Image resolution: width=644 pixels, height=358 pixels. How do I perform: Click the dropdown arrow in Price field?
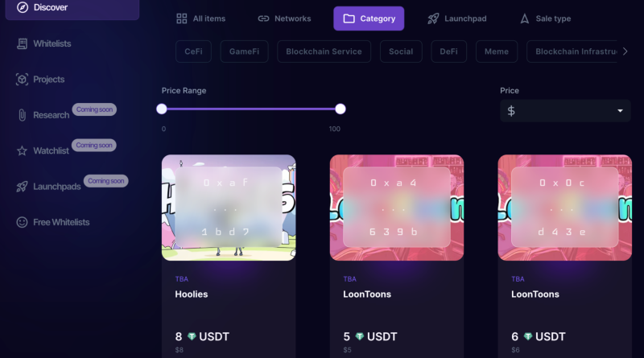point(620,111)
